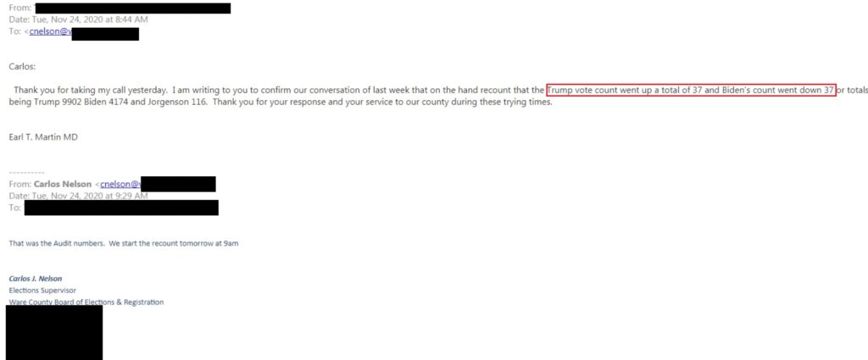Click the Elections Supervisor title text

pyautogui.click(x=42, y=291)
